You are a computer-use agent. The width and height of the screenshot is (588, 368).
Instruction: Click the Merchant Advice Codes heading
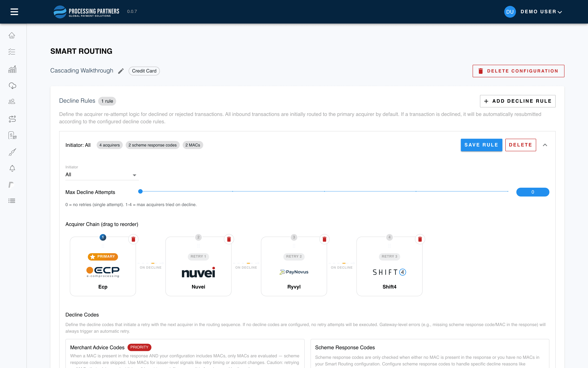point(97,348)
